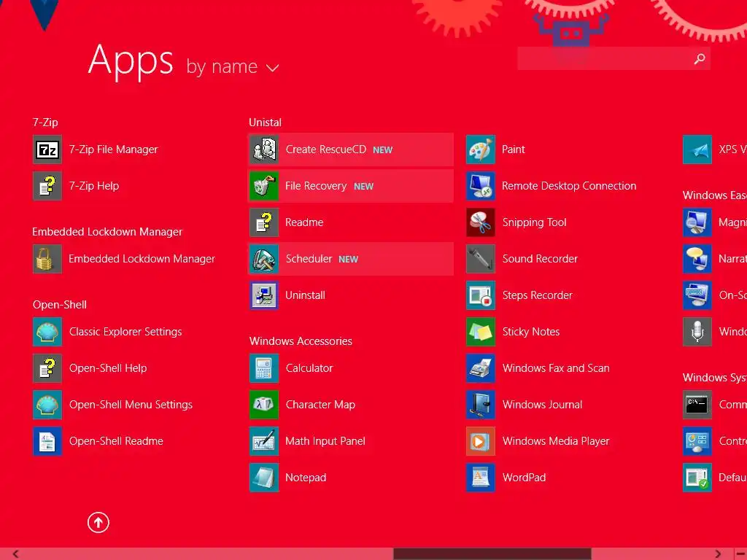Open the Paint palette icon
Viewport: 747px width, 560px height.
pos(481,149)
